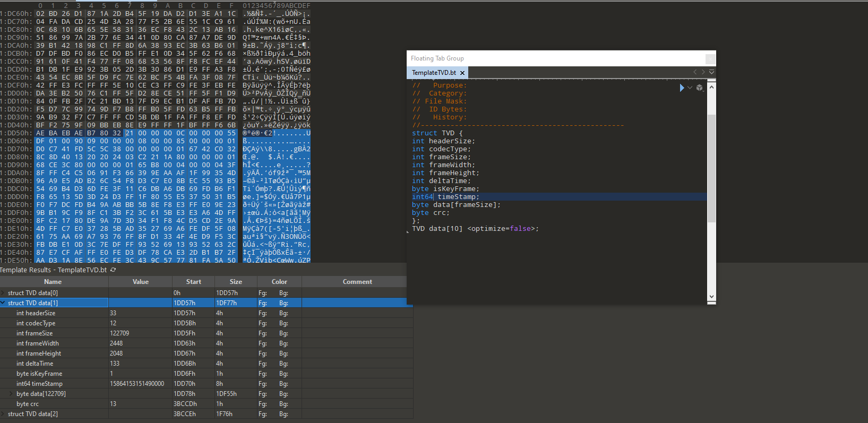The width and height of the screenshot is (868, 423).
Task: Click the Name column header
Action: pyautogui.click(x=53, y=282)
